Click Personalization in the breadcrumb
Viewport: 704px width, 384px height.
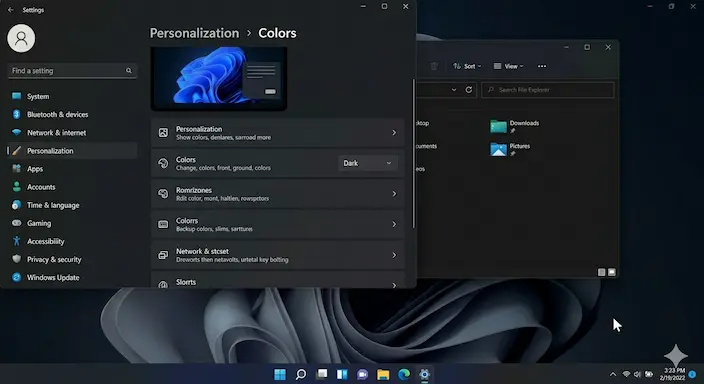coord(194,33)
